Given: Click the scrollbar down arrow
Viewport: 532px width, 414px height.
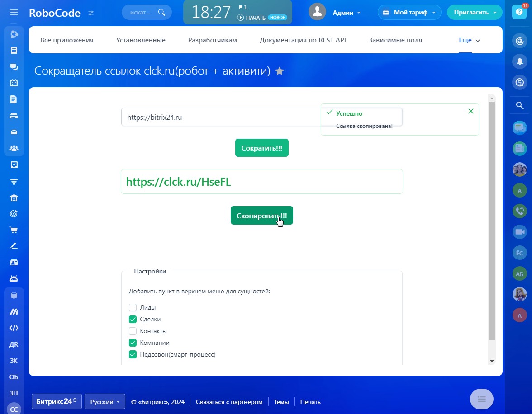Looking at the screenshot, I should pos(492,362).
